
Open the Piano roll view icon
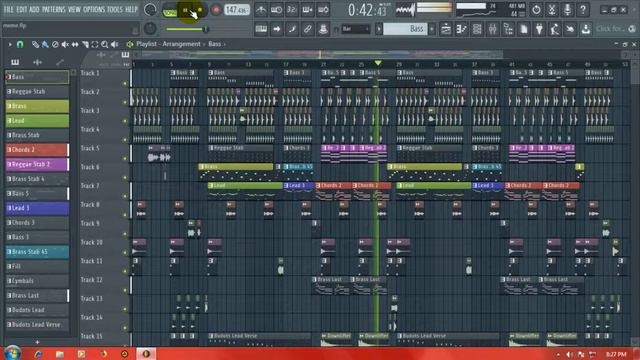[462, 29]
